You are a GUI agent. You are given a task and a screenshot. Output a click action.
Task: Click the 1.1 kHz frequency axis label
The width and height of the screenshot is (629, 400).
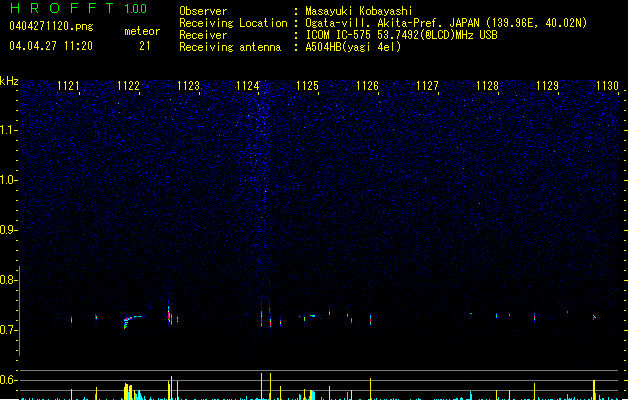coord(8,130)
